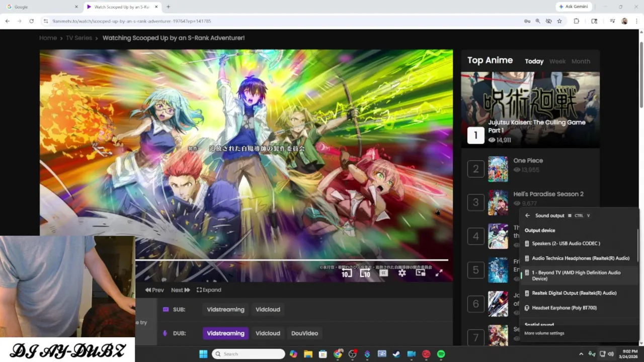Close the Watch Scooped Up tab
644x362 pixels.
(x=156, y=7)
